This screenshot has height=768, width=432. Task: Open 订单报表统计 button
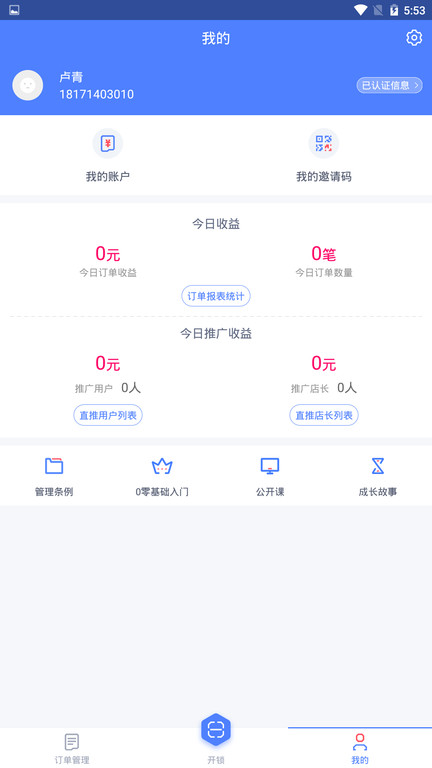[x=216, y=296]
